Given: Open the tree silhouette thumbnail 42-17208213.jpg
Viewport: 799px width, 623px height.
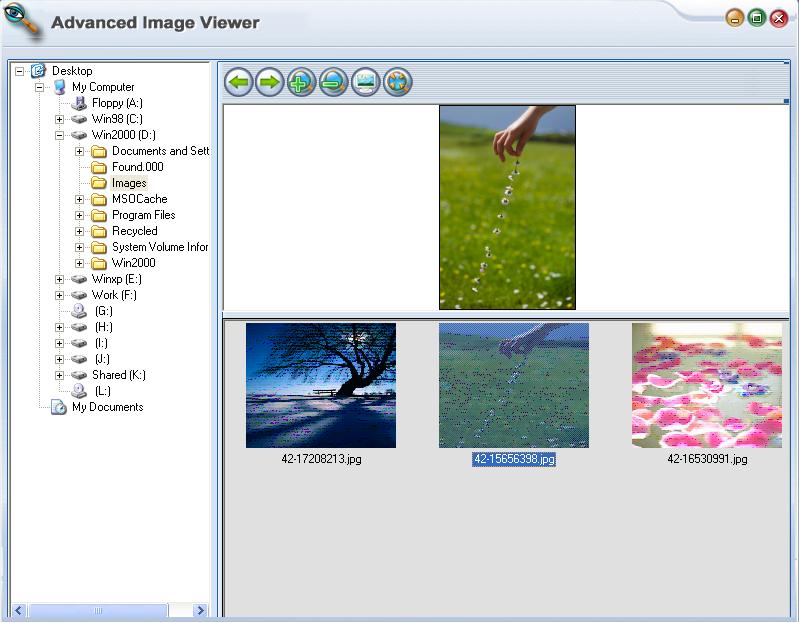Looking at the screenshot, I should pyautogui.click(x=321, y=386).
